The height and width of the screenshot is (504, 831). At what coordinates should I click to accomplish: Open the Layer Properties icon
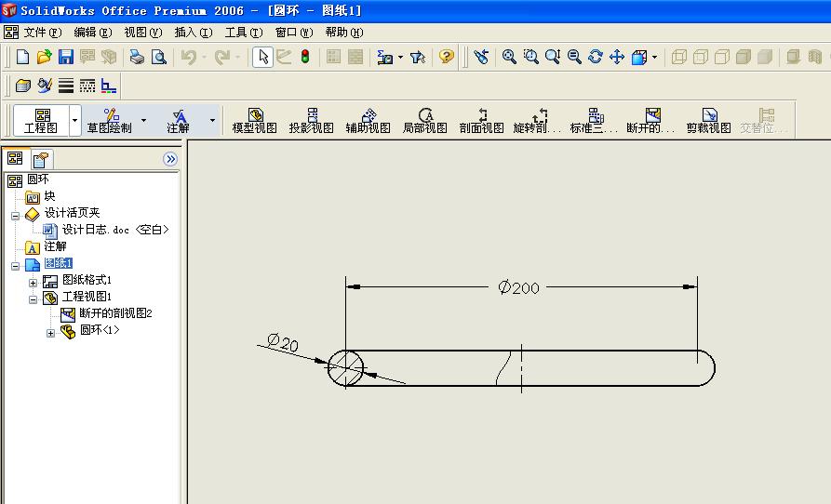click(22, 86)
